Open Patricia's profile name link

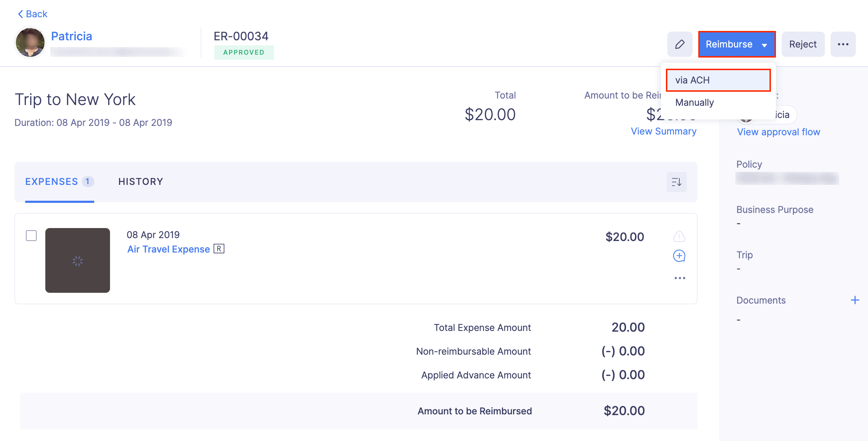point(72,36)
